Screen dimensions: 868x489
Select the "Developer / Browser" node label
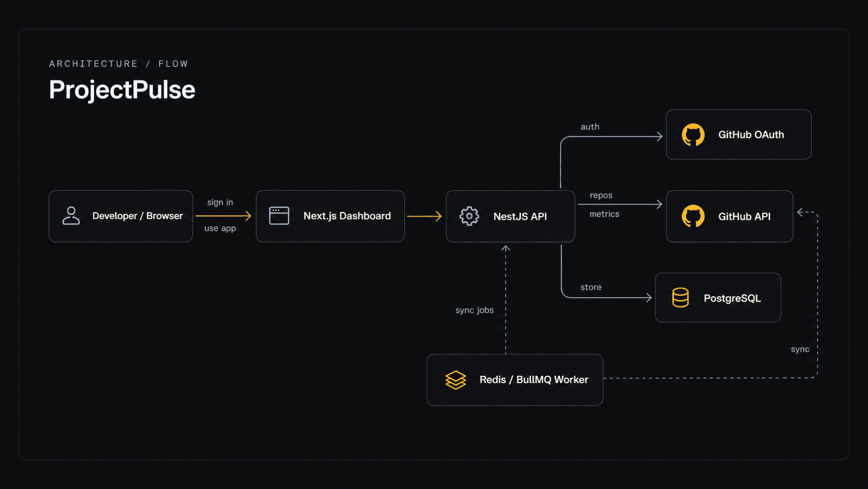click(138, 216)
